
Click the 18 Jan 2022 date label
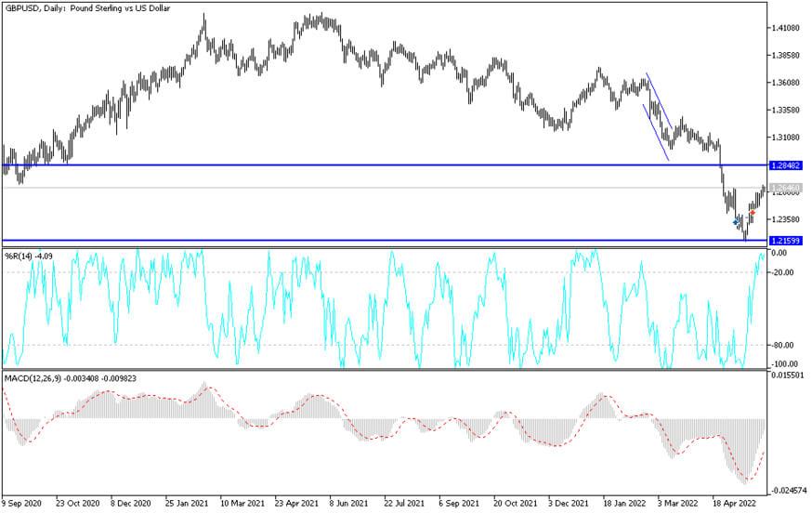[623, 503]
